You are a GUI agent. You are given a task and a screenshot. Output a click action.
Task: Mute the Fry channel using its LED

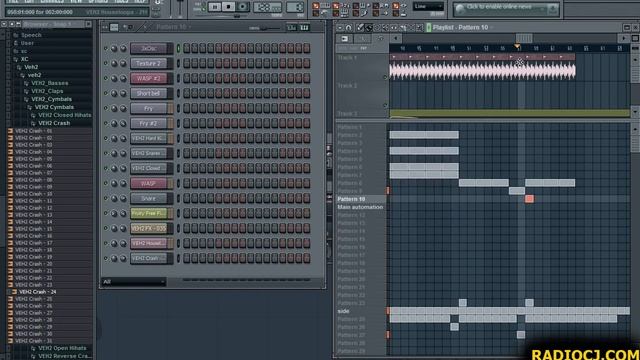tap(106, 108)
